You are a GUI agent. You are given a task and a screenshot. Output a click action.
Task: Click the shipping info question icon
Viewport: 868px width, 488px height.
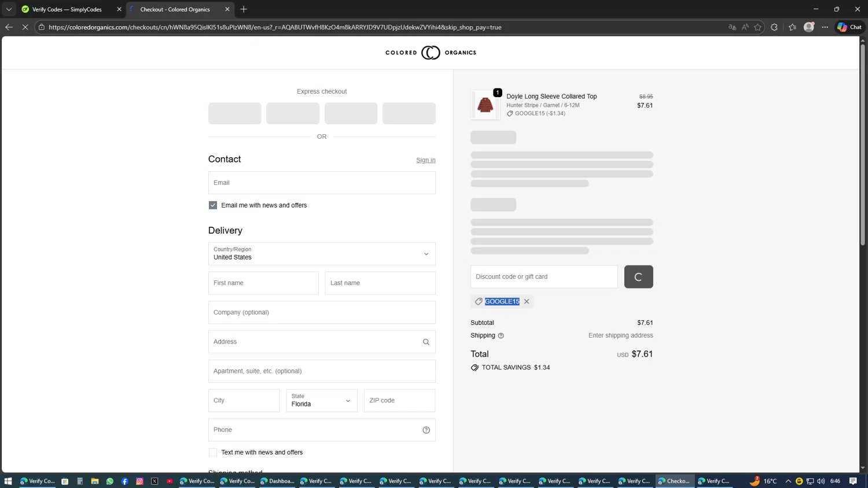pyautogui.click(x=501, y=336)
